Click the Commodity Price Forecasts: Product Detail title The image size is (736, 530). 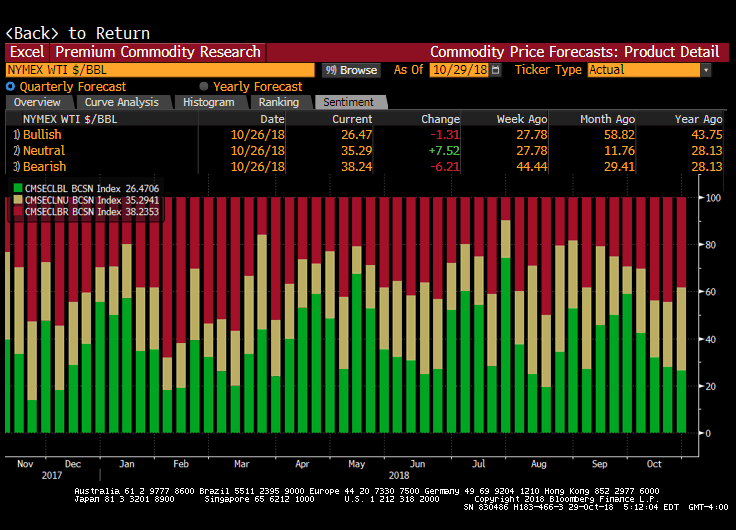pos(575,52)
